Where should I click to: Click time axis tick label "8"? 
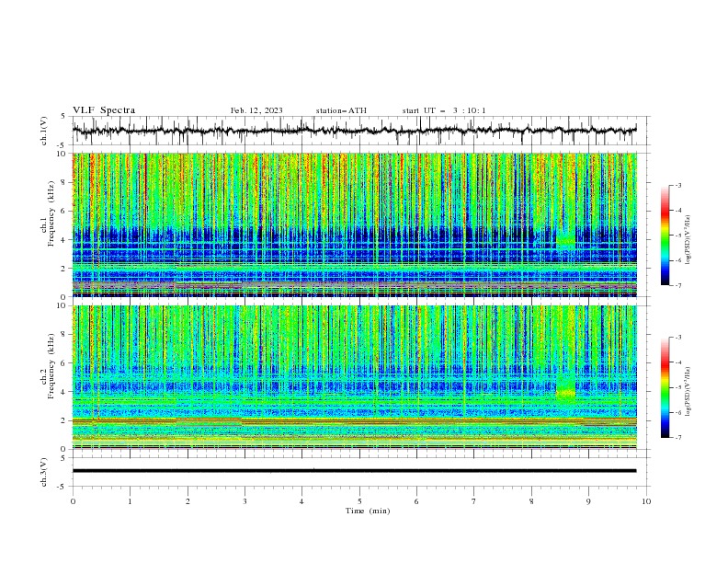[x=531, y=501]
